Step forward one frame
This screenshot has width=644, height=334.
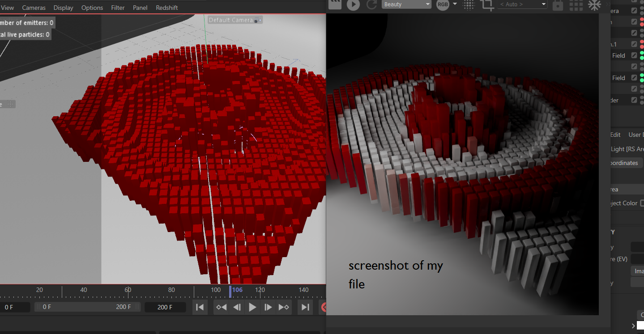click(268, 307)
